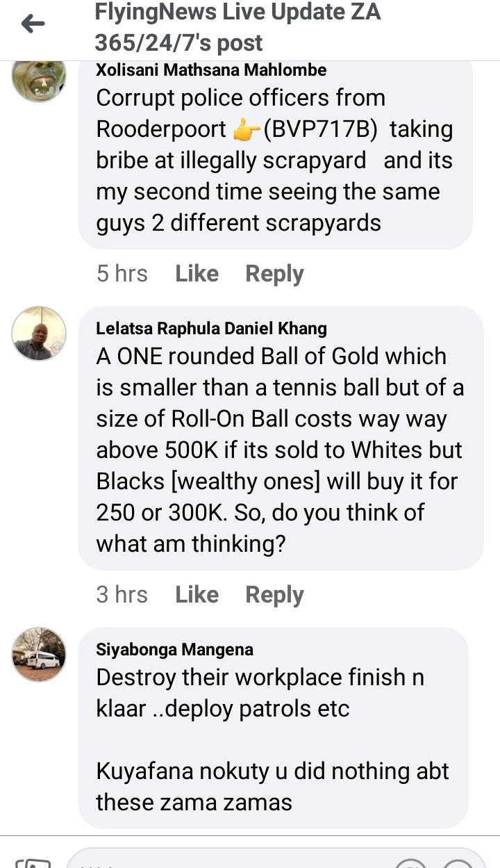Tap Siyabonga's zama zamas comment bubble
Screen dimensions: 500x868
coord(274,728)
